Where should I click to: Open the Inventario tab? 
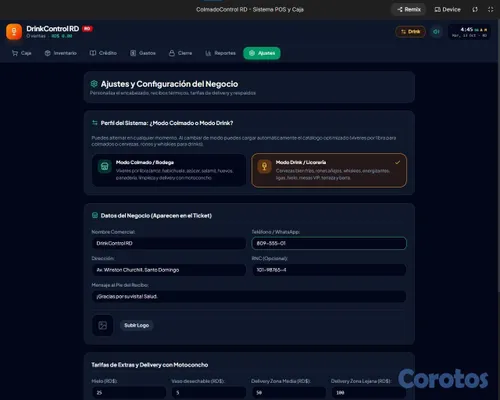pyautogui.click(x=61, y=53)
